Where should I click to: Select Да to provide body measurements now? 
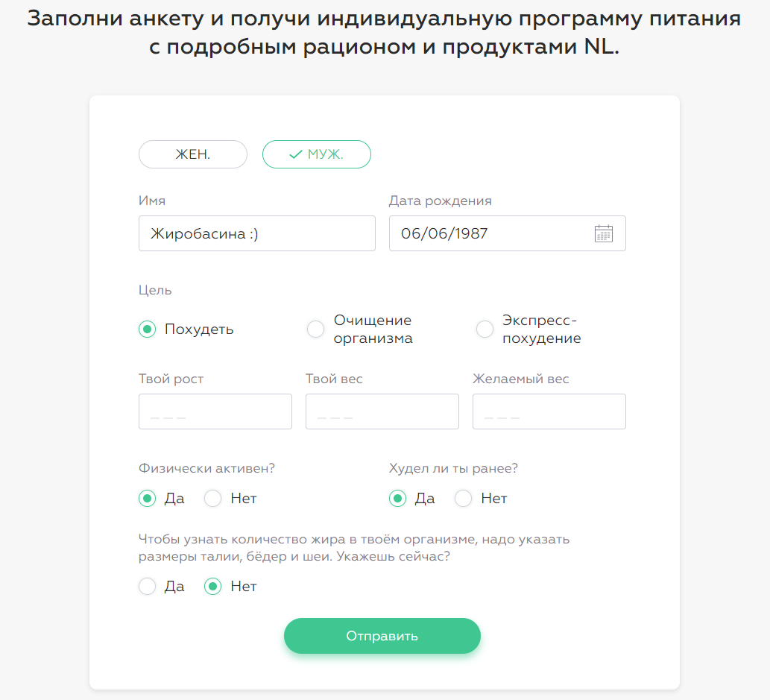(x=147, y=586)
